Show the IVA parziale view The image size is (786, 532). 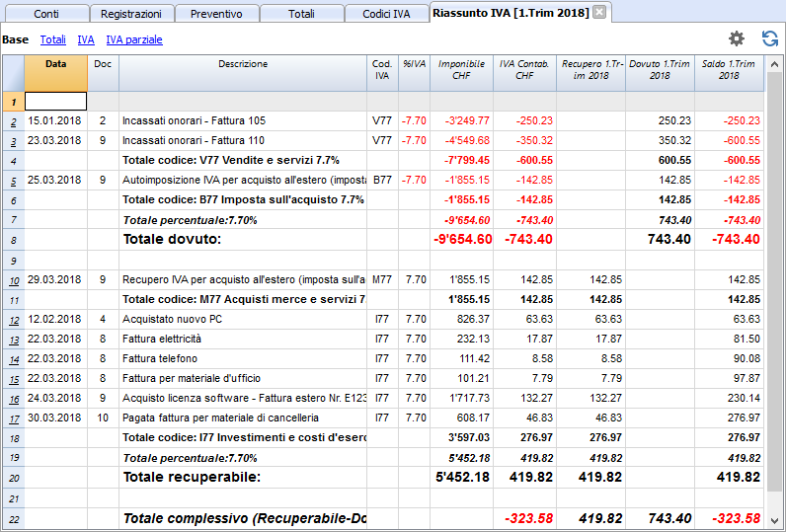pyautogui.click(x=134, y=39)
